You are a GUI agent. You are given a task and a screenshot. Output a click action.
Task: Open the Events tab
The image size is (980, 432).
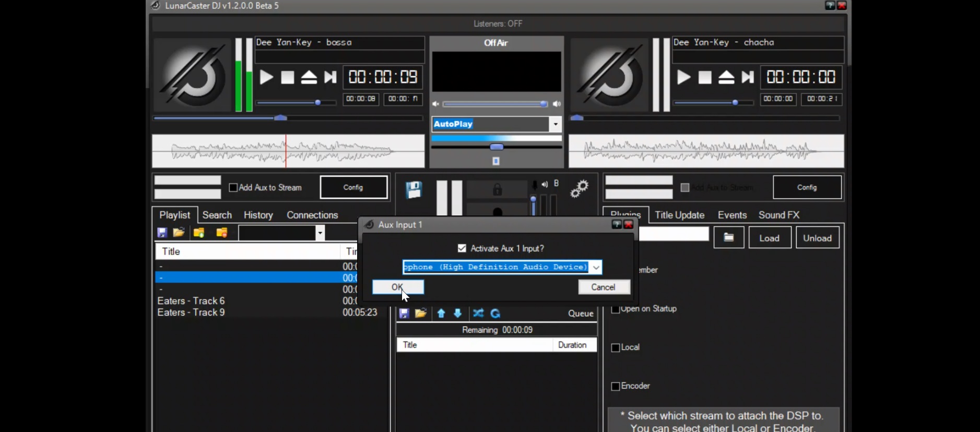click(x=732, y=215)
